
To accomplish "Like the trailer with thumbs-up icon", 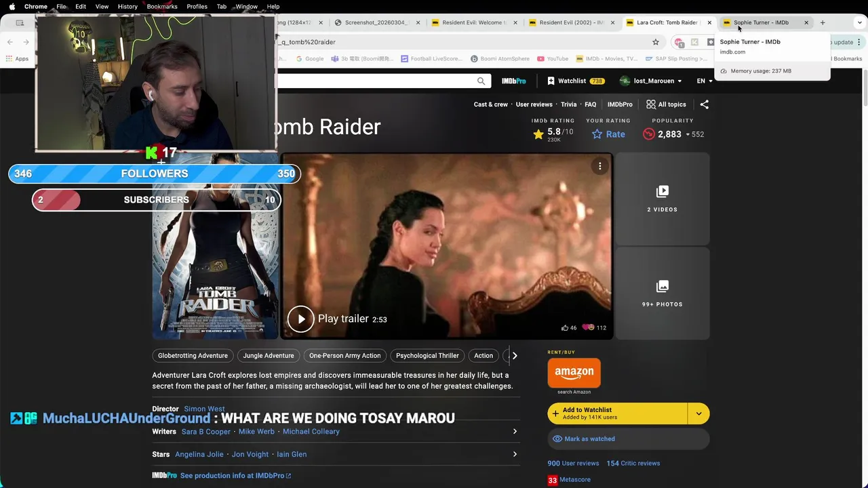I will 565,327.
